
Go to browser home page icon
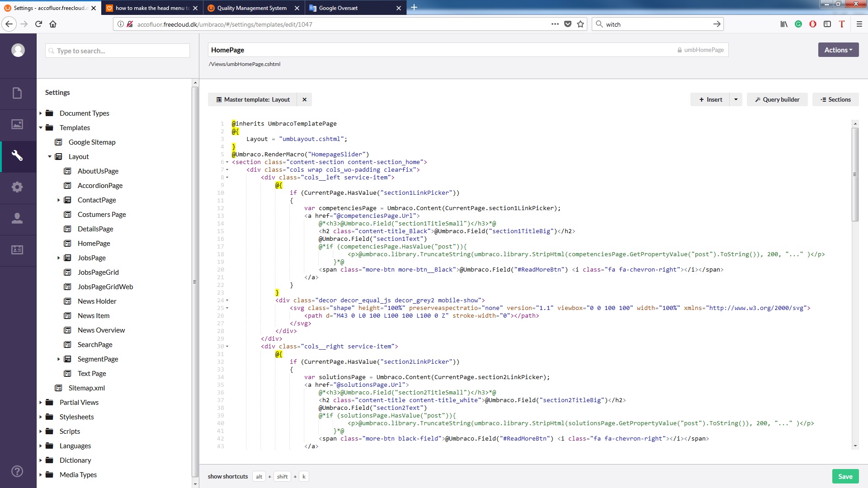click(53, 24)
